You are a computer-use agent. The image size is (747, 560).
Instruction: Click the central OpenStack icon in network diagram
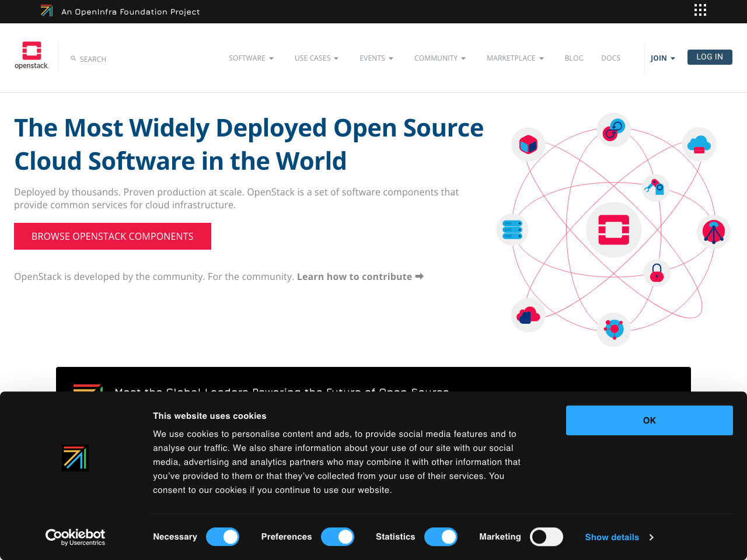pyautogui.click(x=613, y=229)
